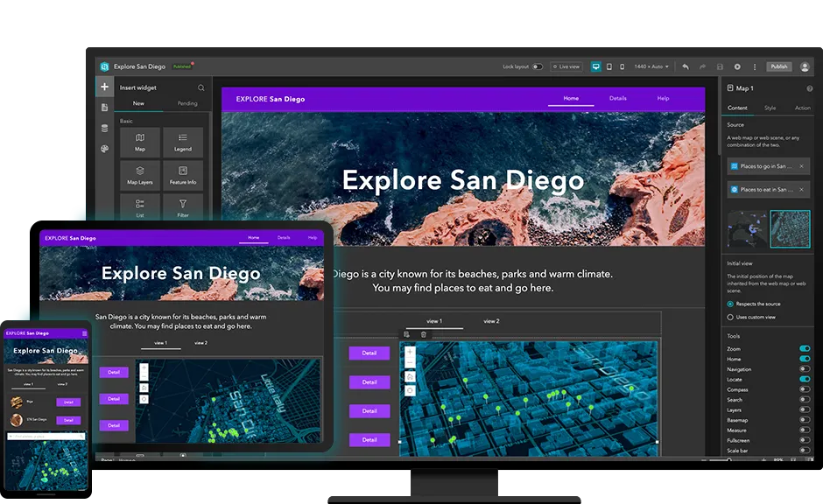Open the data sidebar panel
This screenshot has height=504, width=823.
(x=104, y=127)
